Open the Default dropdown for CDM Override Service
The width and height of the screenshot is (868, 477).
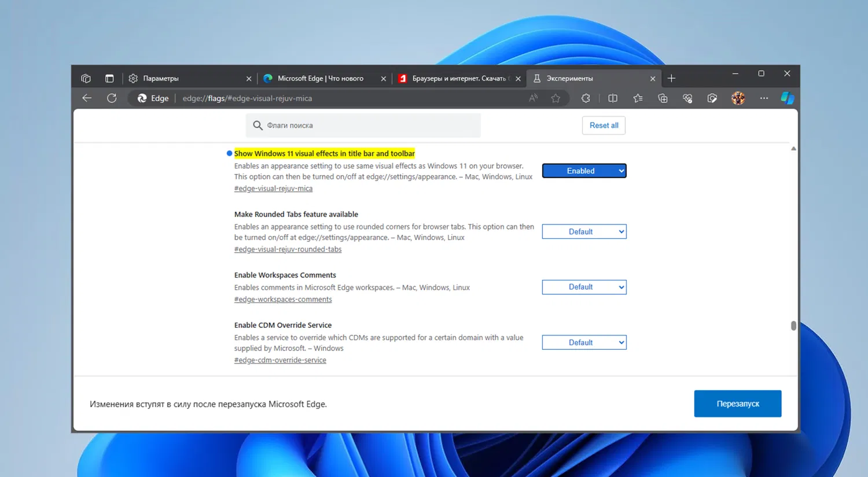point(584,342)
